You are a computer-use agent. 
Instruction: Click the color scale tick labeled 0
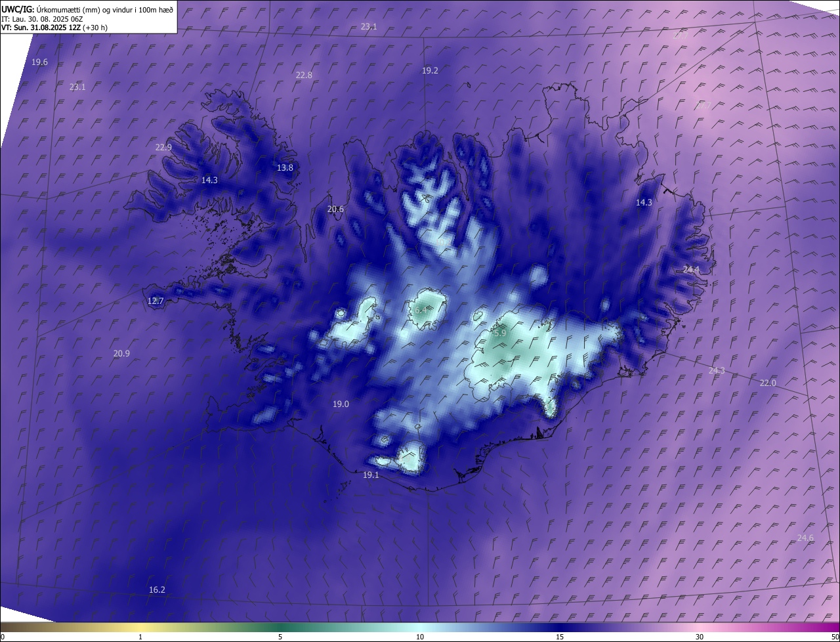tap(2, 637)
